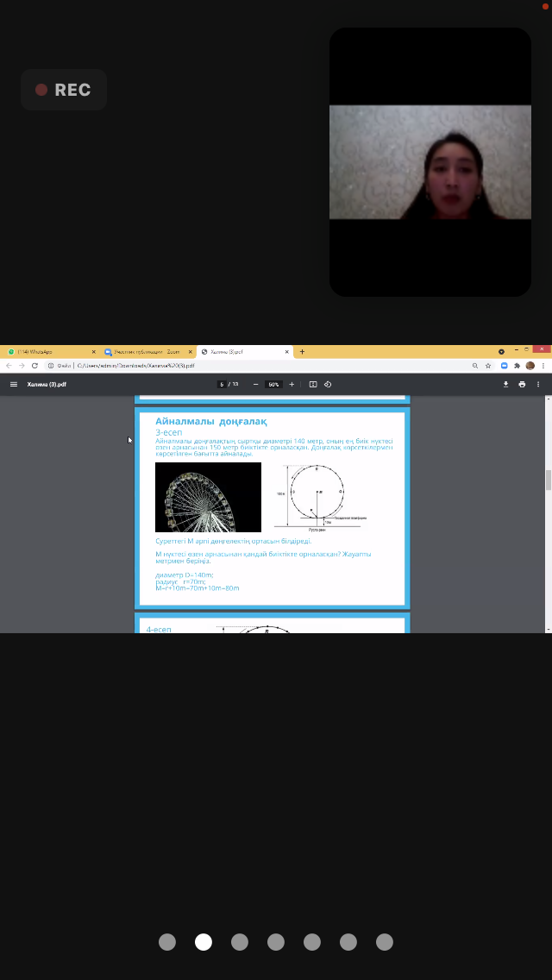Click the 50% zoom level field

[273, 385]
